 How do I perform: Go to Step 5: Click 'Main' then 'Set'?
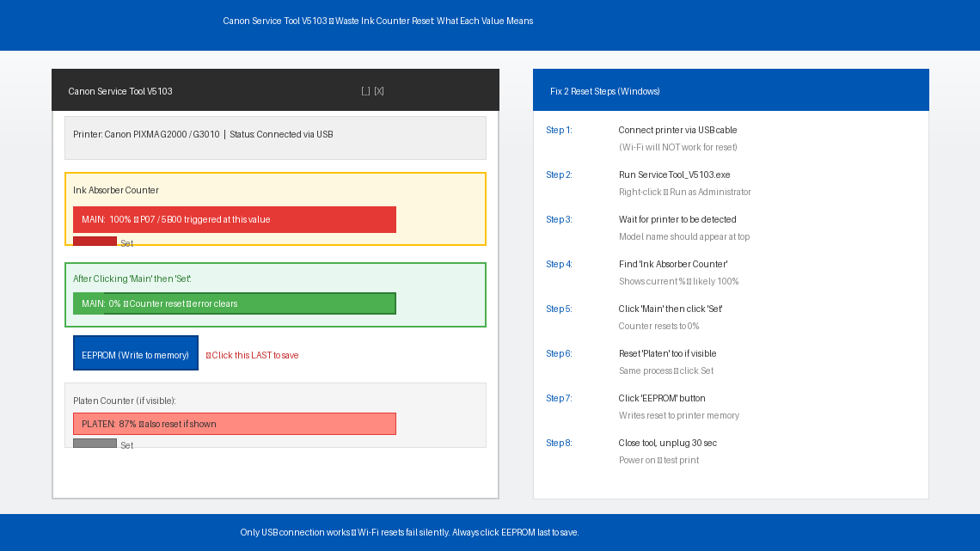point(671,309)
